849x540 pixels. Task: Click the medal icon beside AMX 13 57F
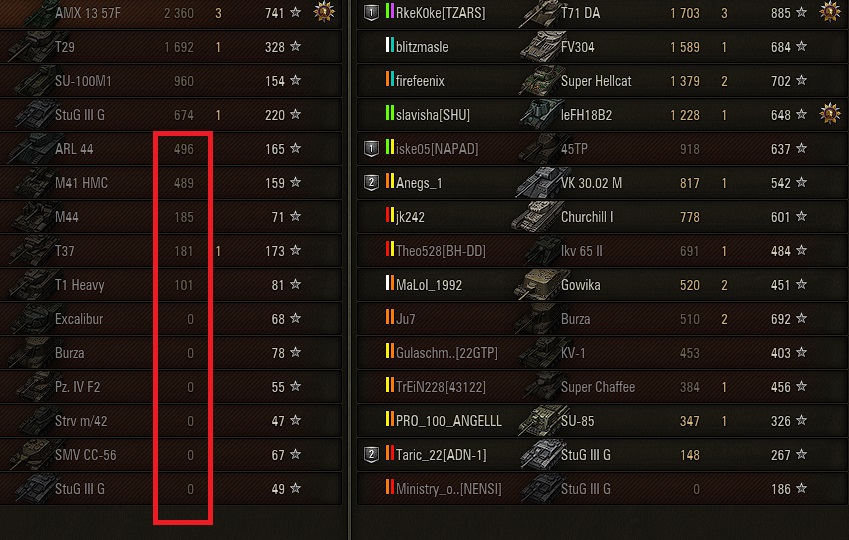pyautogui.click(x=324, y=11)
